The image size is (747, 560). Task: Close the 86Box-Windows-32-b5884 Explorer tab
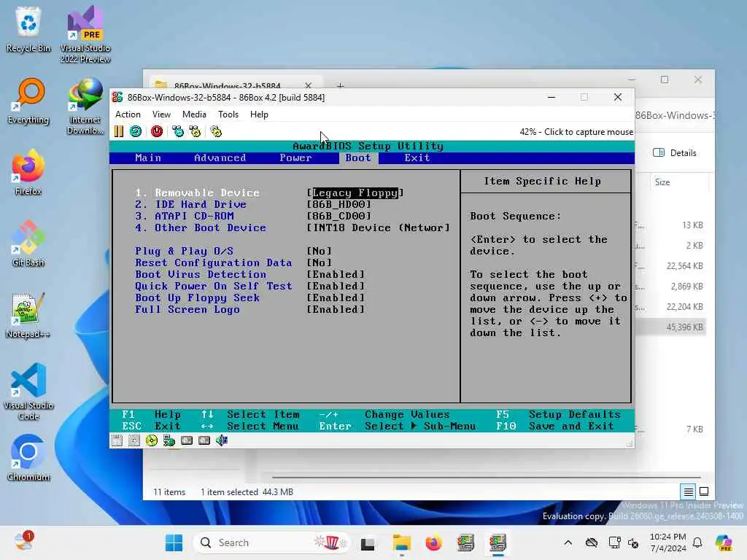point(309,86)
